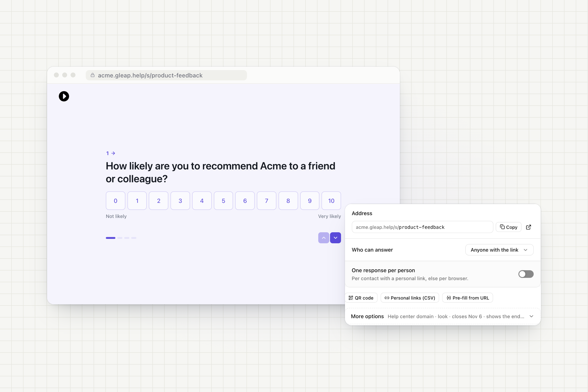The width and height of the screenshot is (588, 392).
Task: Open the QR code option
Action: [361, 298]
